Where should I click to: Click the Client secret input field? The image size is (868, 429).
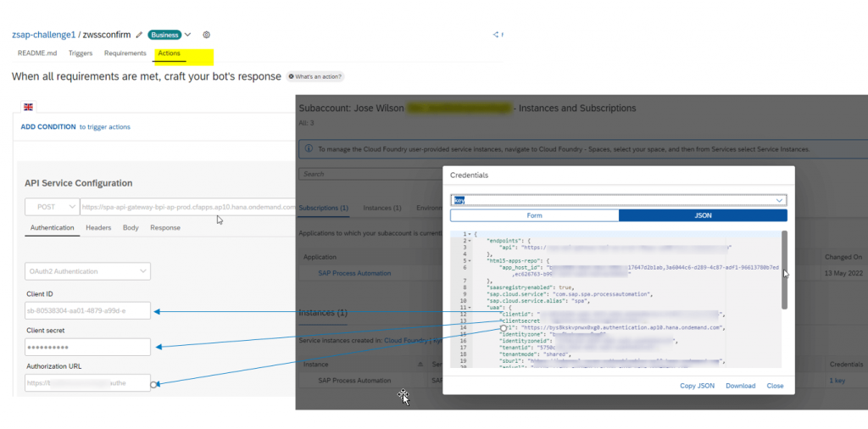click(87, 347)
